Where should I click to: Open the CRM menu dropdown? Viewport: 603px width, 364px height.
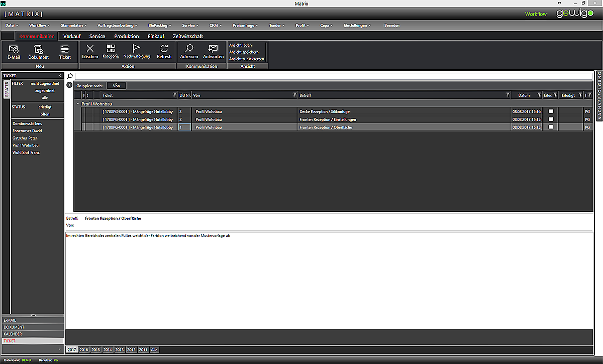coord(215,25)
